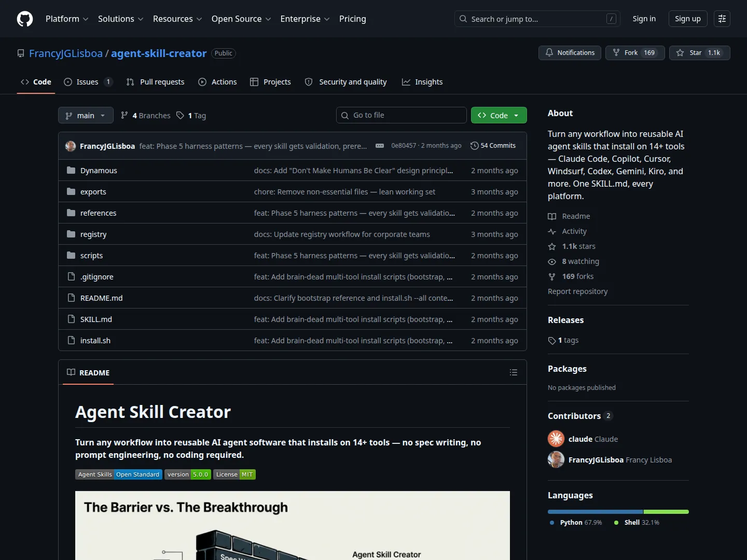Open the README outline list icon
747x560 pixels.
point(514,372)
